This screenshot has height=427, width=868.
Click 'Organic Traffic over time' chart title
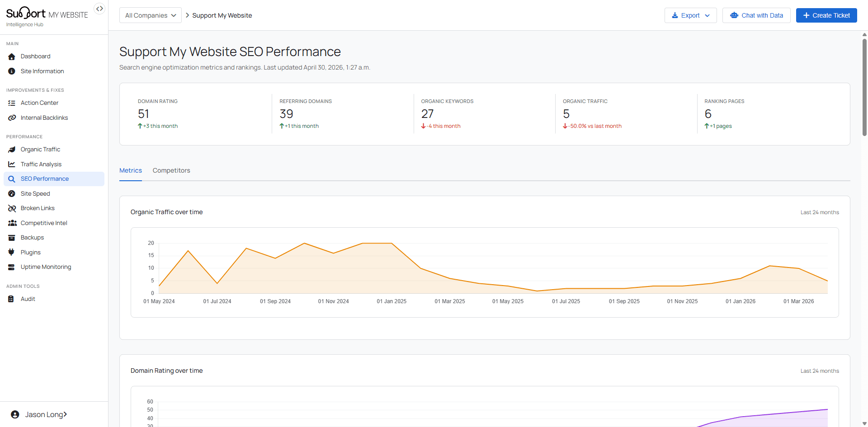pos(166,212)
